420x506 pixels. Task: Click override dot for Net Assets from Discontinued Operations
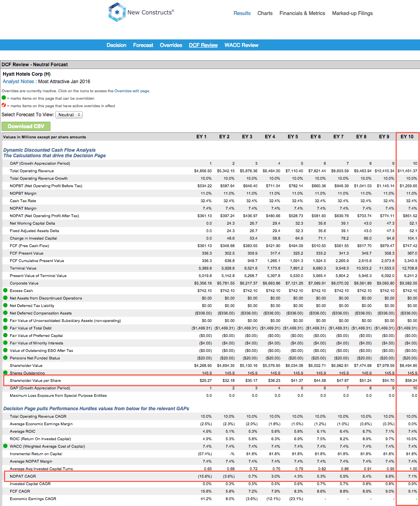(x=6, y=298)
